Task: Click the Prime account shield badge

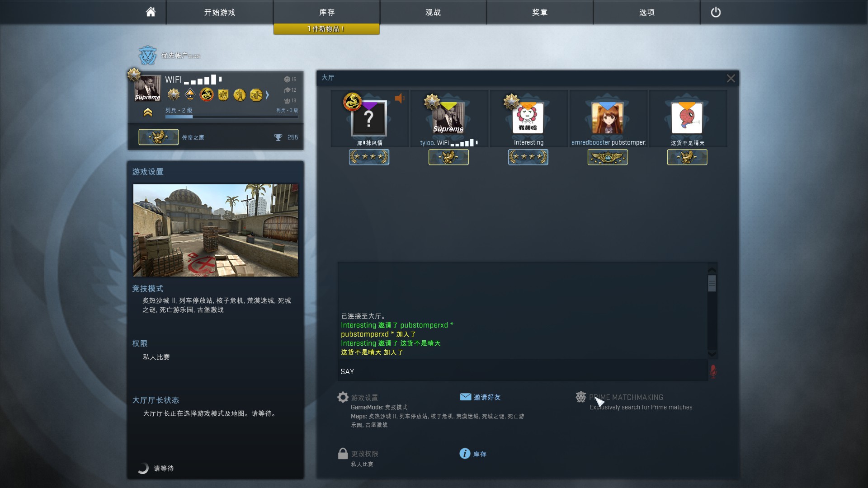Action: [147, 56]
